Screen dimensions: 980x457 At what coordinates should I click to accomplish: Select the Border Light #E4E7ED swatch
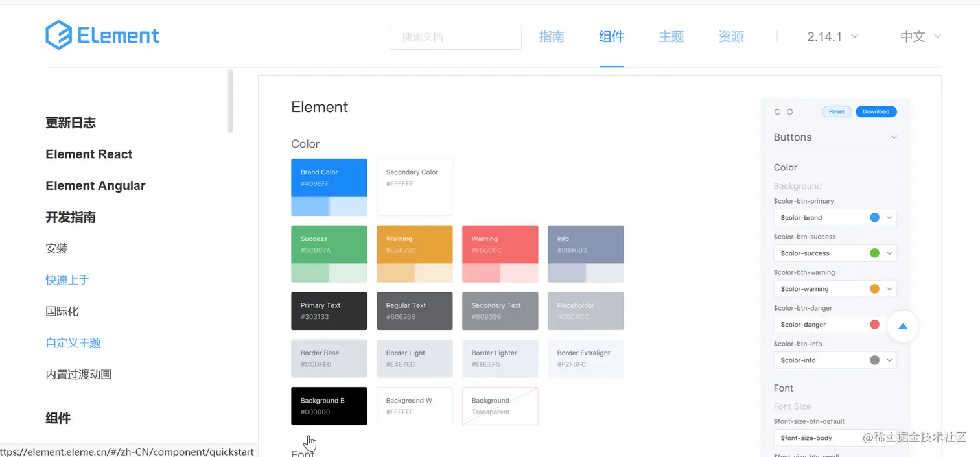coord(415,358)
